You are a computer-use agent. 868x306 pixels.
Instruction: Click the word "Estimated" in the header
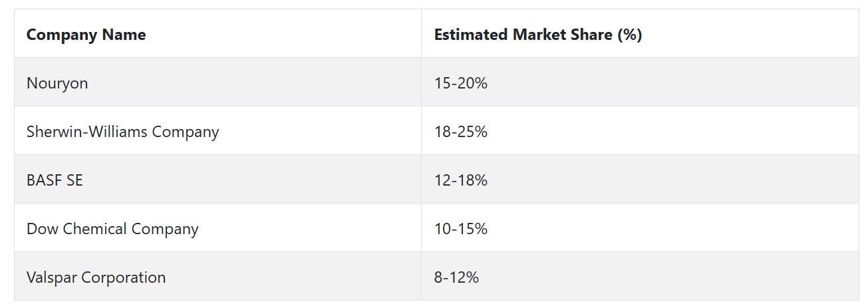coord(471,35)
